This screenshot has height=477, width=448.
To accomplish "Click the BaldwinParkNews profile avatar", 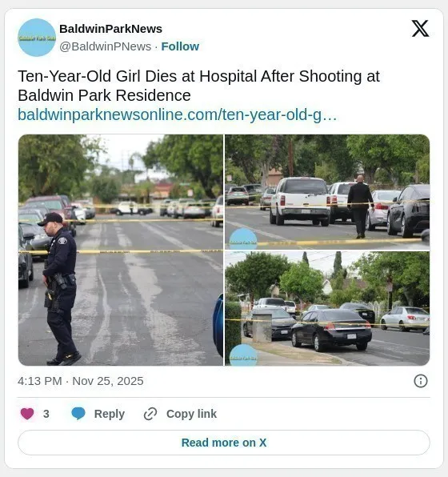I will point(37,38).
